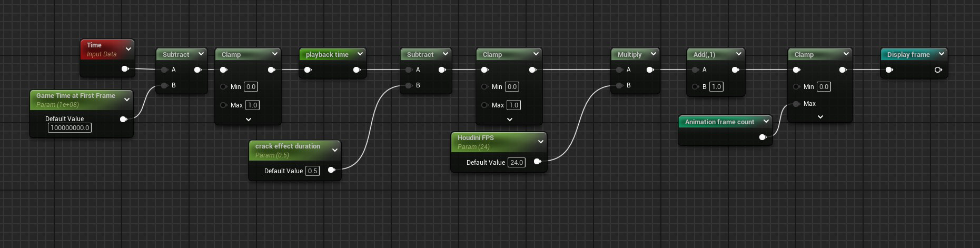Image resolution: width=980 pixels, height=248 pixels.
Task: Click input pin A on first Subtract node
Action: coord(164,70)
